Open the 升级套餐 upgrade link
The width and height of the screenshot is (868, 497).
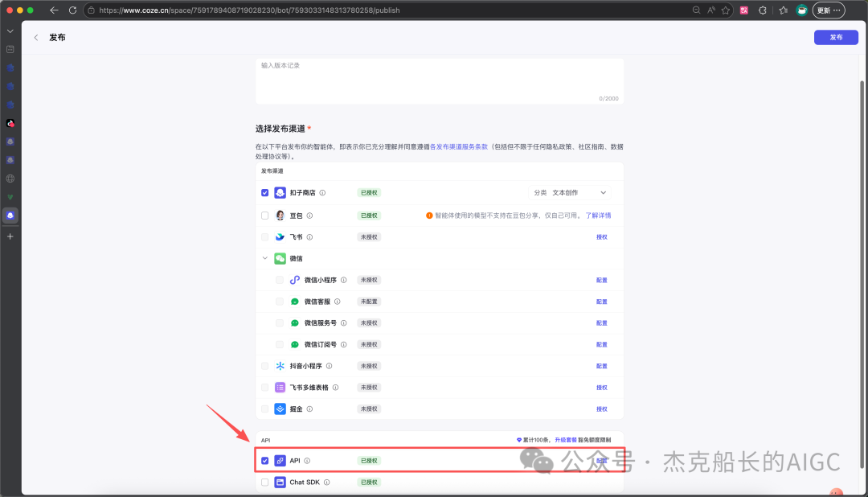[566, 440]
